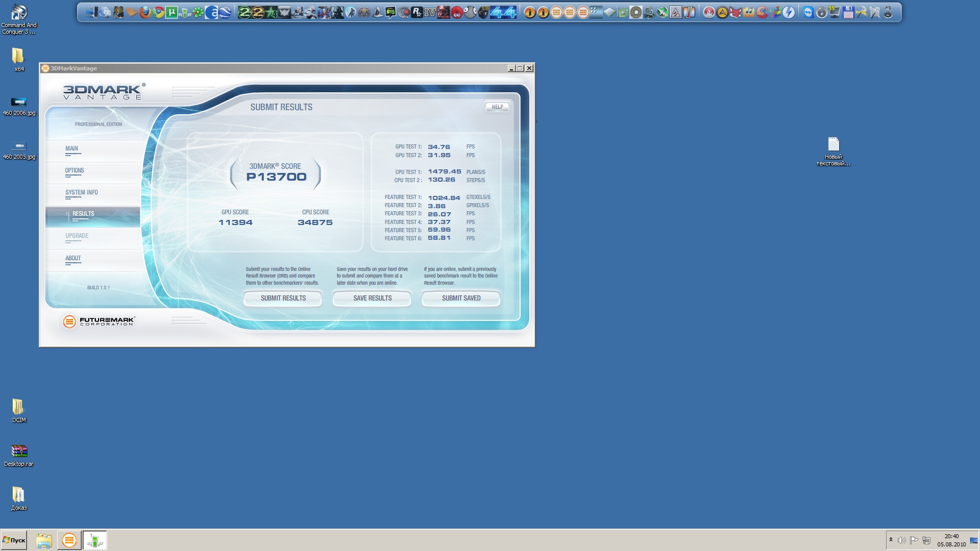Select the RESULTS section
980x551 pixels.
93,217
